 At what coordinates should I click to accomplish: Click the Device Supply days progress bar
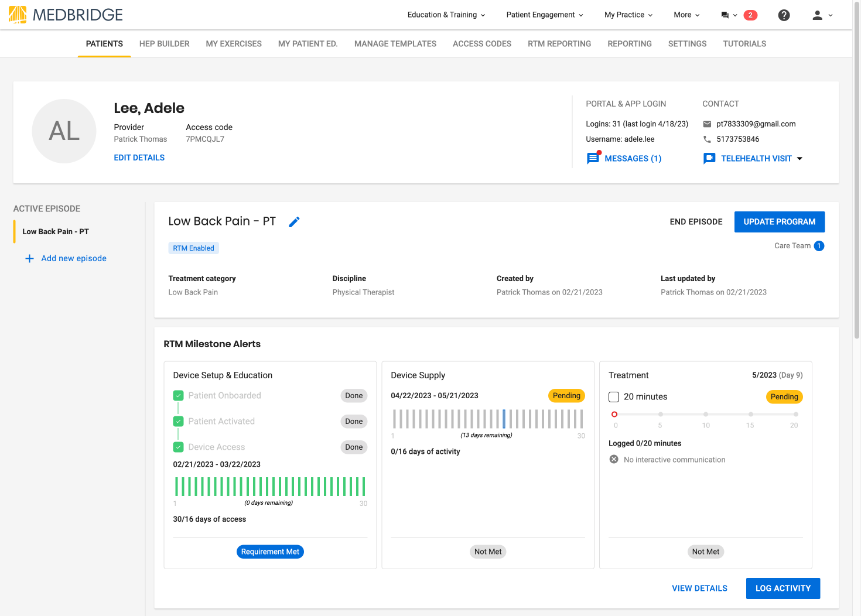(488, 419)
